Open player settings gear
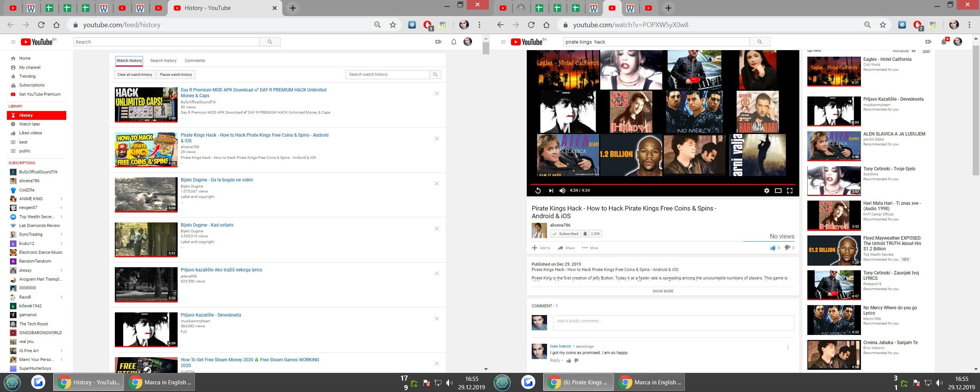This screenshot has height=392, width=980. (767, 191)
